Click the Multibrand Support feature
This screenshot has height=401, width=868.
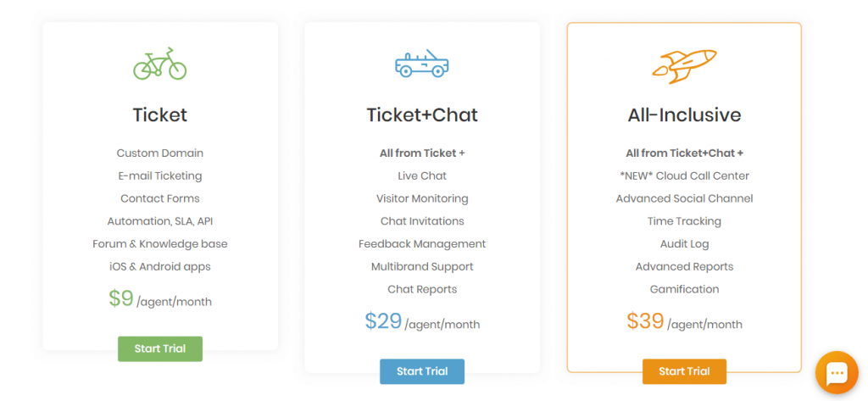click(422, 266)
